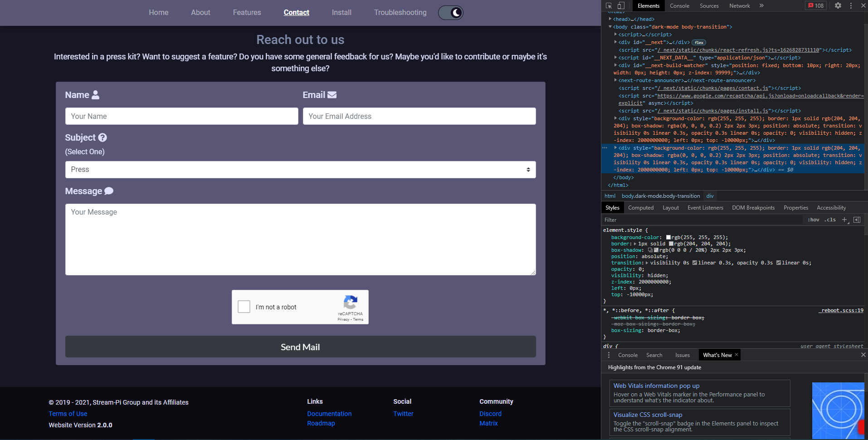Activate the inspect element picker in DevTools

(609, 6)
